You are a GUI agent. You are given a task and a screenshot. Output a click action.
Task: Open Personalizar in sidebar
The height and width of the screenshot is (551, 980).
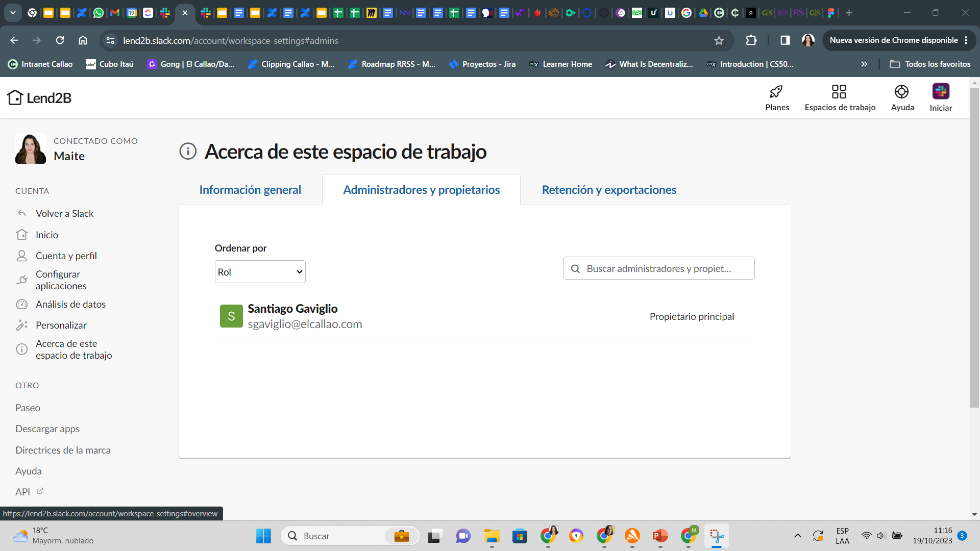(x=61, y=325)
